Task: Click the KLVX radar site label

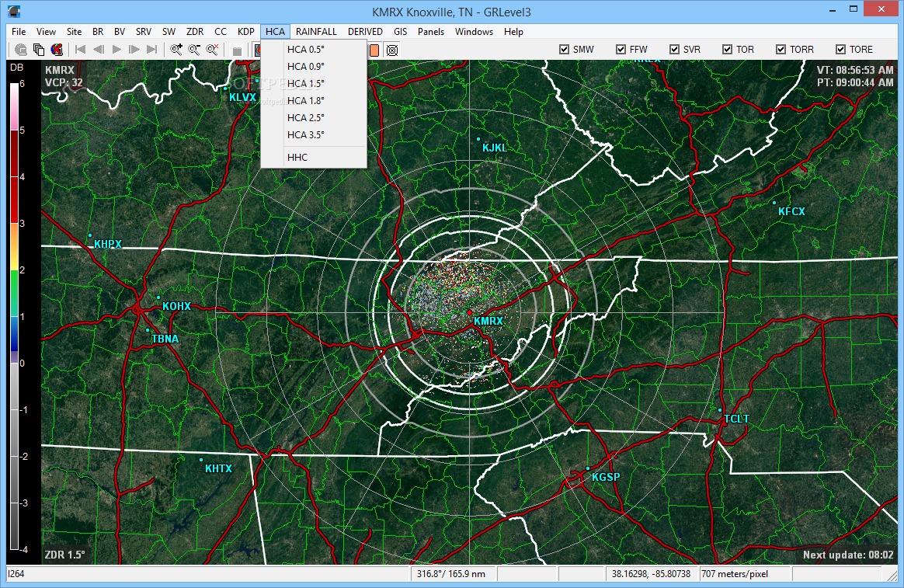Action: [242, 97]
